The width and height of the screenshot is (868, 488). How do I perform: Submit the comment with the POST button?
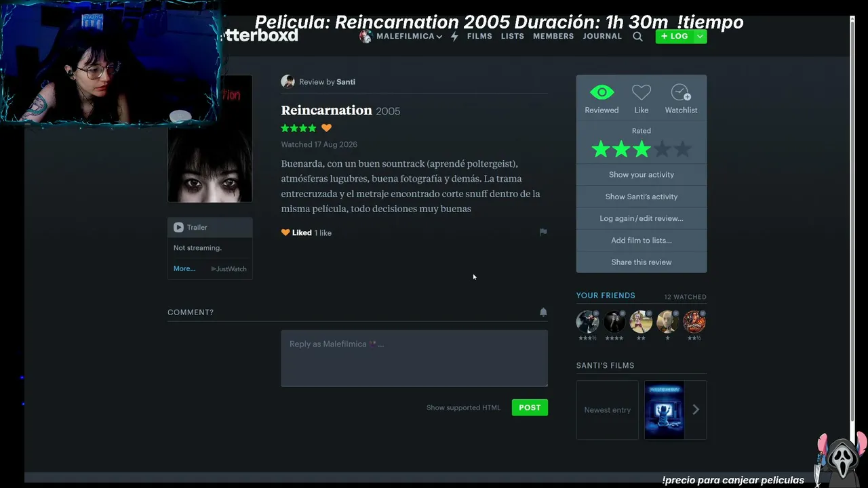[x=530, y=407]
